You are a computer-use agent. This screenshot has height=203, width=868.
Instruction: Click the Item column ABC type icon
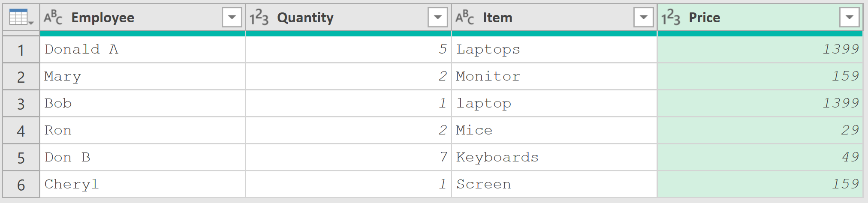pyautogui.click(x=465, y=18)
